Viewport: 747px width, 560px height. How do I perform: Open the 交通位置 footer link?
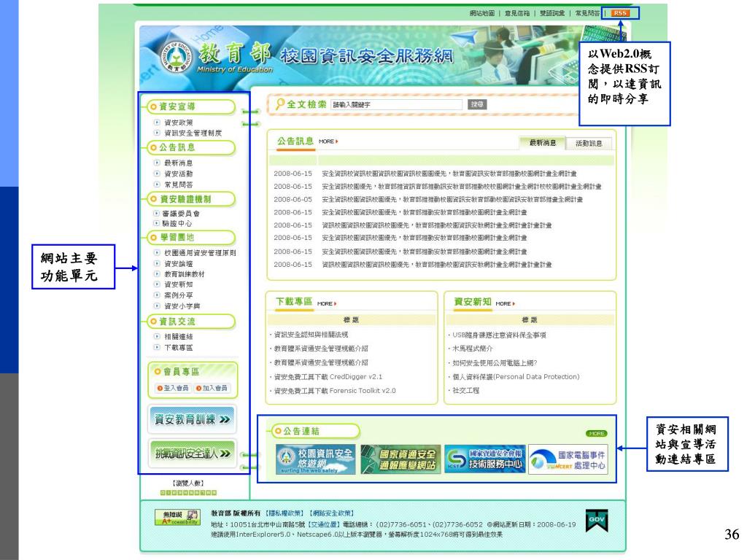point(325,524)
